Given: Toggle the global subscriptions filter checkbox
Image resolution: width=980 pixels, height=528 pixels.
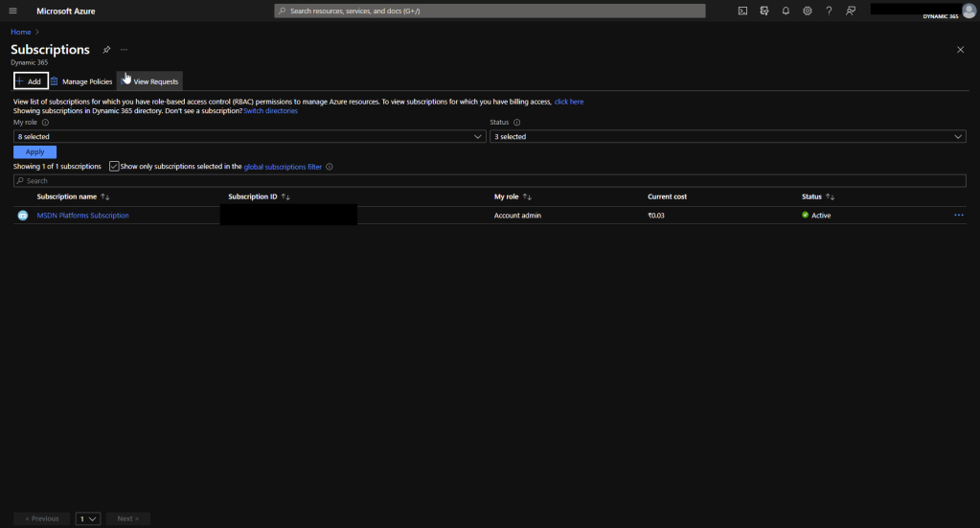Looking at the screenshot, I should tap(114, 167).
